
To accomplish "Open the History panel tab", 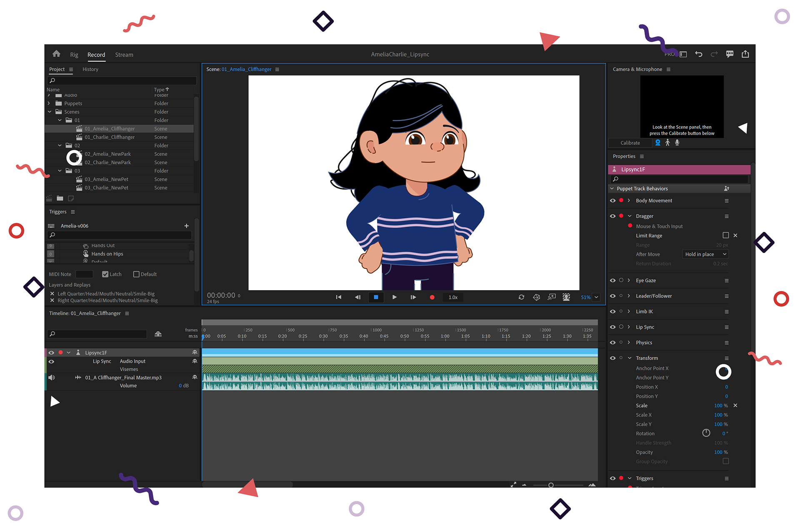I will (90, 69).
